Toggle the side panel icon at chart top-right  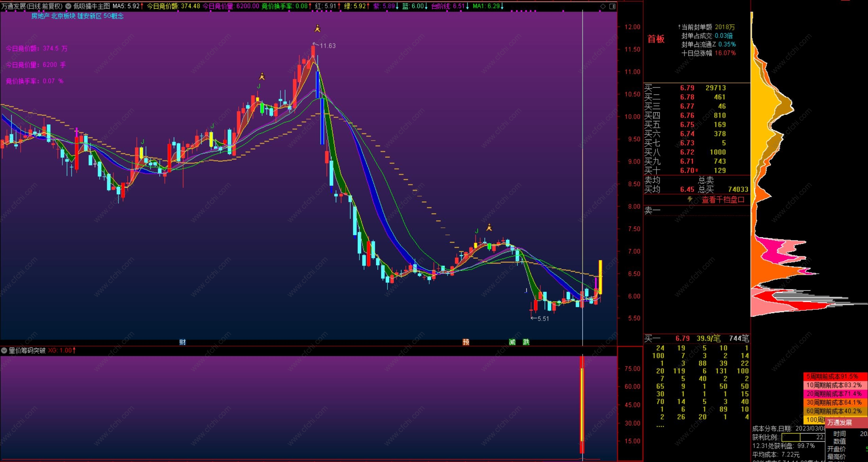click(x=612, y=6)
